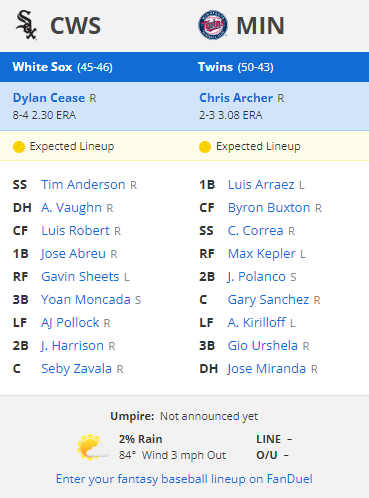Click the MIN team abbreviation header

pyautogui.click(x=260, y=26)
